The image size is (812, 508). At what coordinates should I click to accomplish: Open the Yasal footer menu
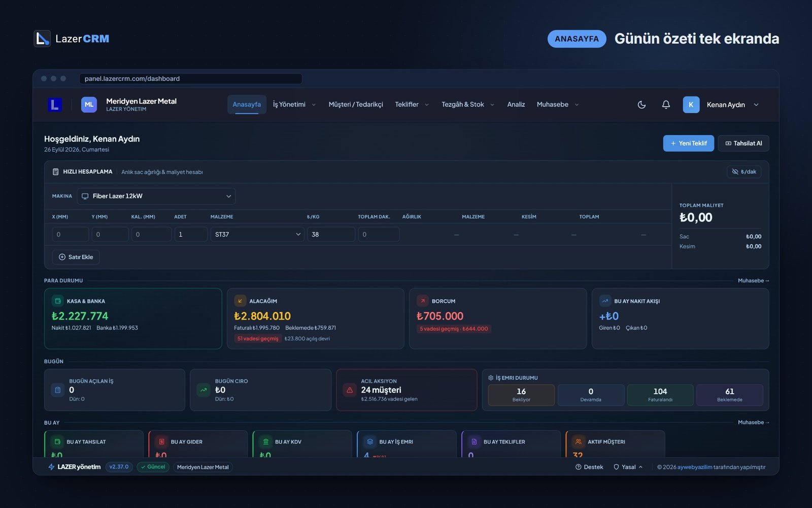pyautogui.click(x=628, y=467)
